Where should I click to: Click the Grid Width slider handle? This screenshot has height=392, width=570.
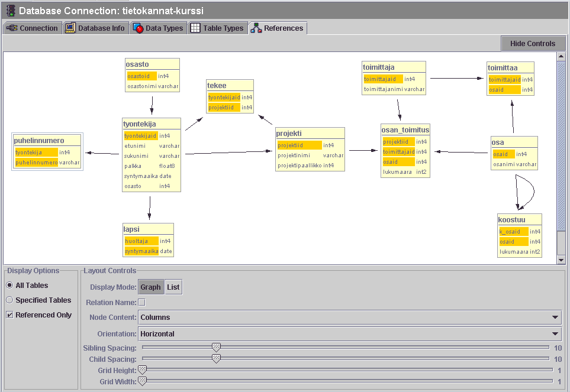[x=142, y=381]
